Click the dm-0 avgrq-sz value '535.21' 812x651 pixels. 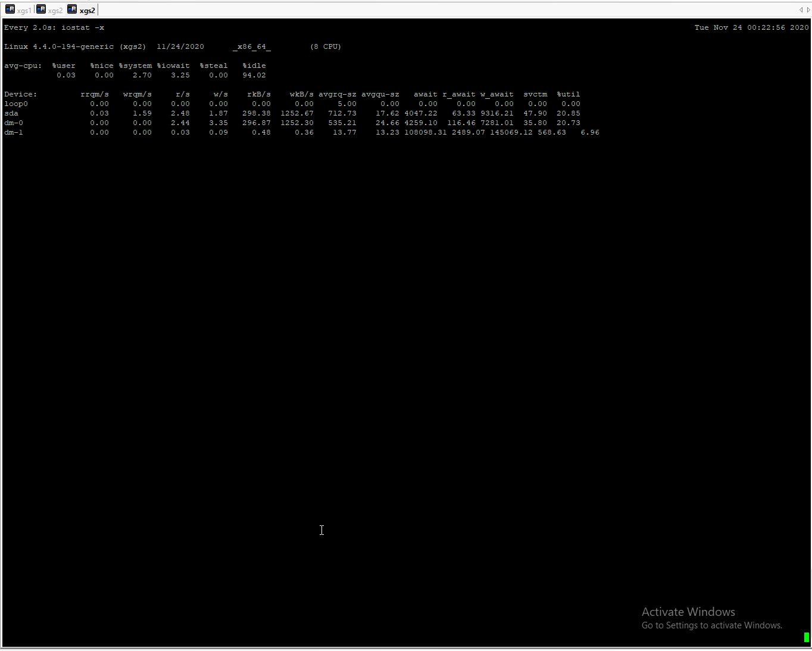pyautogui.click(x=342, y=123)
